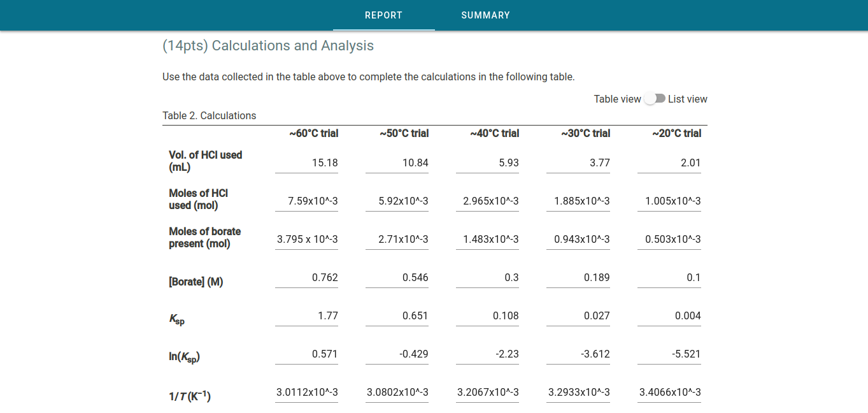
Task: Select the 7.59x10^-3 moles of HCl field
Action: point(306,201)
